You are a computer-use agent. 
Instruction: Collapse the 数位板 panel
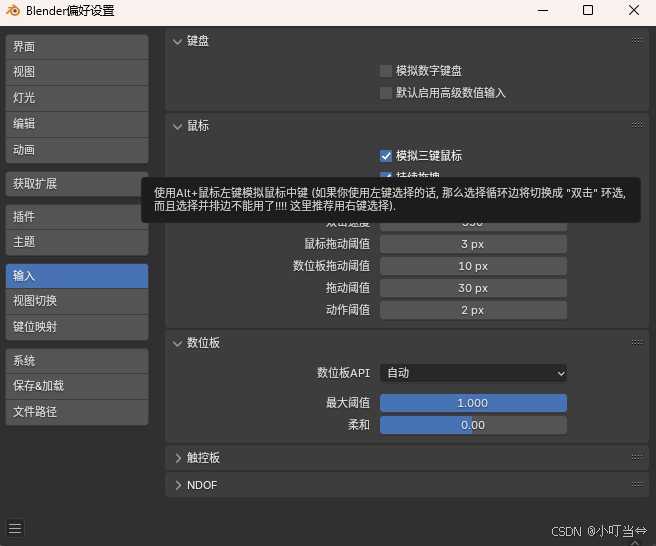178,343
